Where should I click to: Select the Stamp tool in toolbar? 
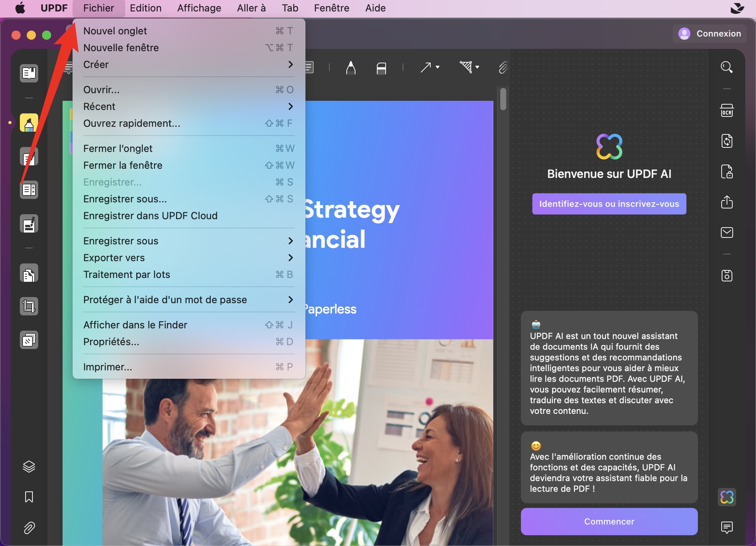point(466,67)
